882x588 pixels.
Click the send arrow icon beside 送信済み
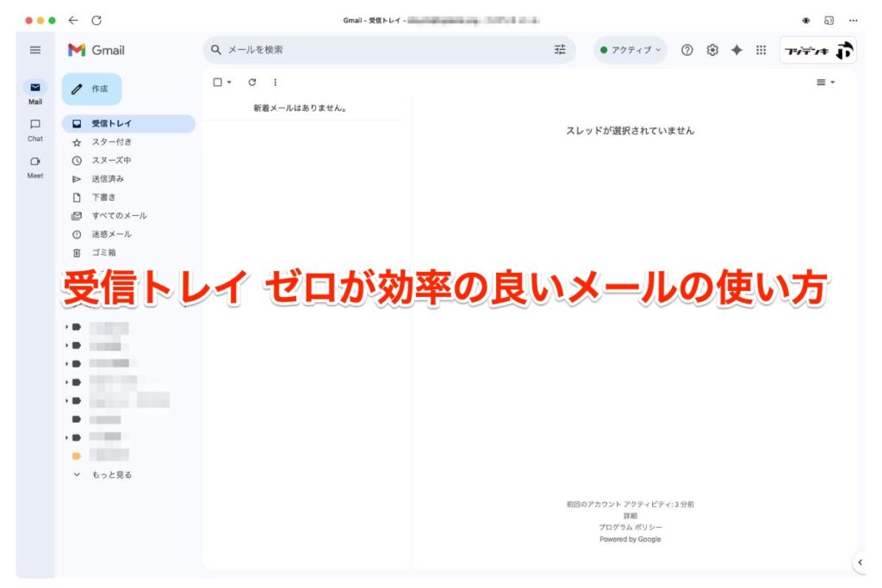77,179
